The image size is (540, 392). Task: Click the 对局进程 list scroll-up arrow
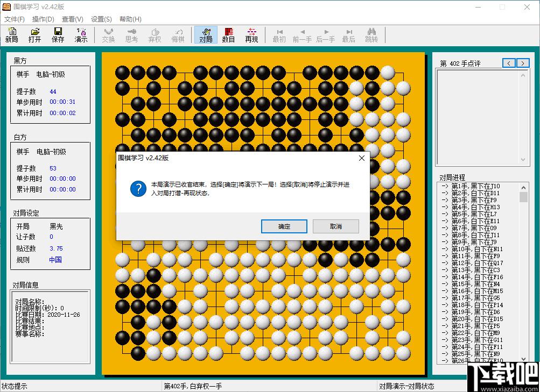coord(523,188)
